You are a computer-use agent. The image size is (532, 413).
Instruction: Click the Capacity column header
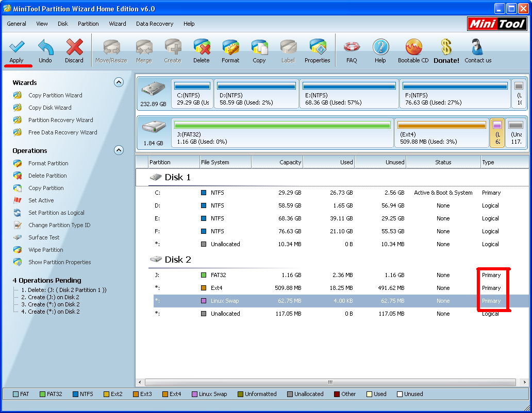coord(277,162)
